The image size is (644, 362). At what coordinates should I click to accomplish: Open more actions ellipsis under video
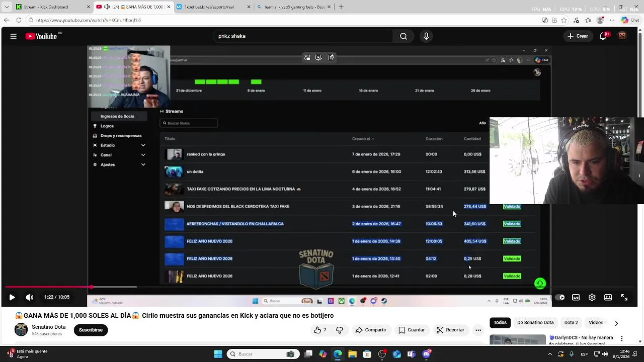click(x=478, y=330)
